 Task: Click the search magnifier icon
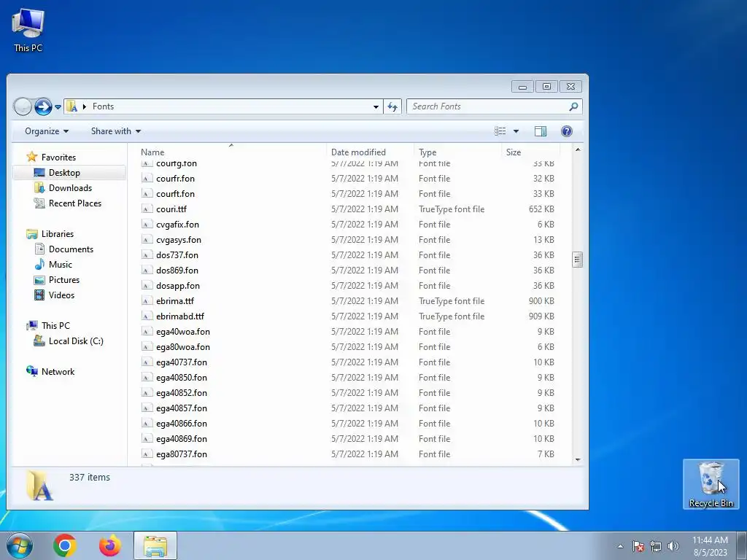point(573,106)
